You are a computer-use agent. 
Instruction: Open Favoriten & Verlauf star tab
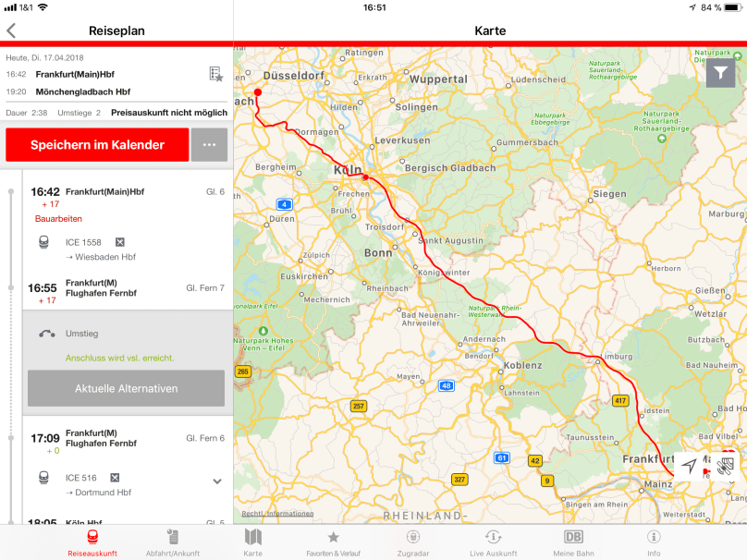point(333,542)
